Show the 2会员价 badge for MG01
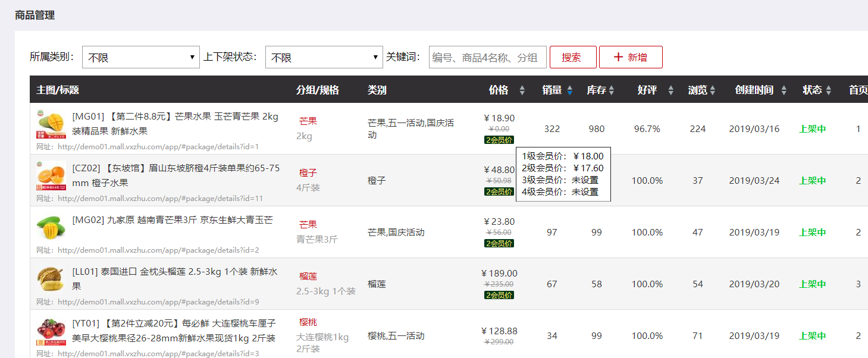The image size is (868, 358). (x=499, y=140)
